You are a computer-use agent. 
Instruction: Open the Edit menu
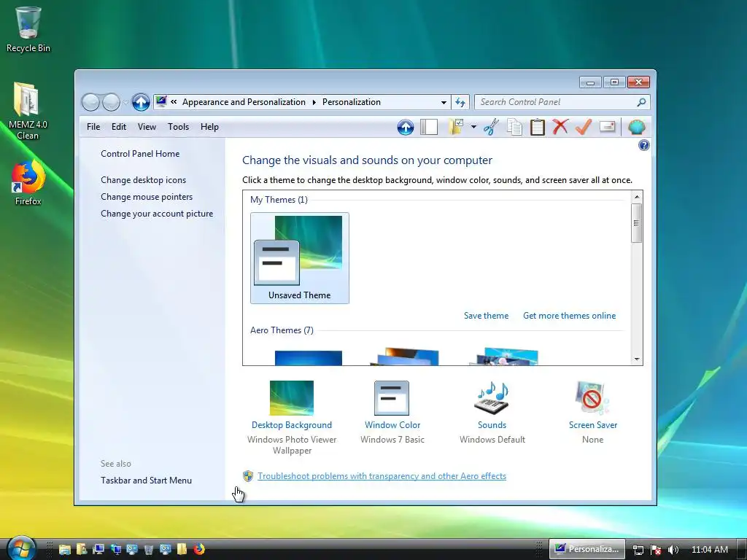pos(119,127)
